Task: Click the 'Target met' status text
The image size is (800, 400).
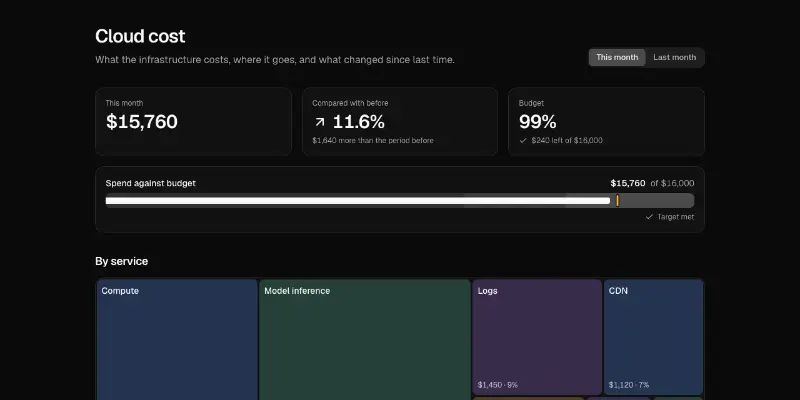Action: (x=676, y=217)
